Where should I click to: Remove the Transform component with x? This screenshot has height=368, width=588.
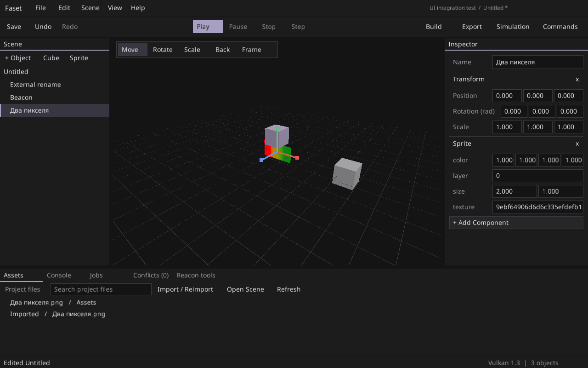577,79
